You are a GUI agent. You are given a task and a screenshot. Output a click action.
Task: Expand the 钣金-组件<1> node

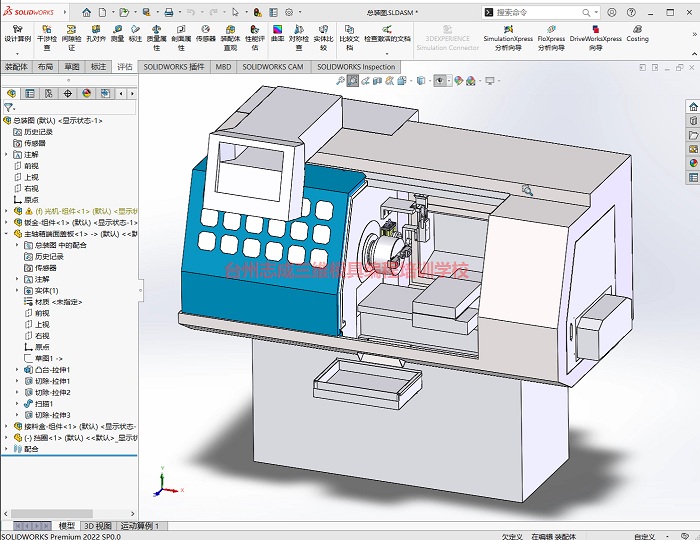click(x=6, y=222)
